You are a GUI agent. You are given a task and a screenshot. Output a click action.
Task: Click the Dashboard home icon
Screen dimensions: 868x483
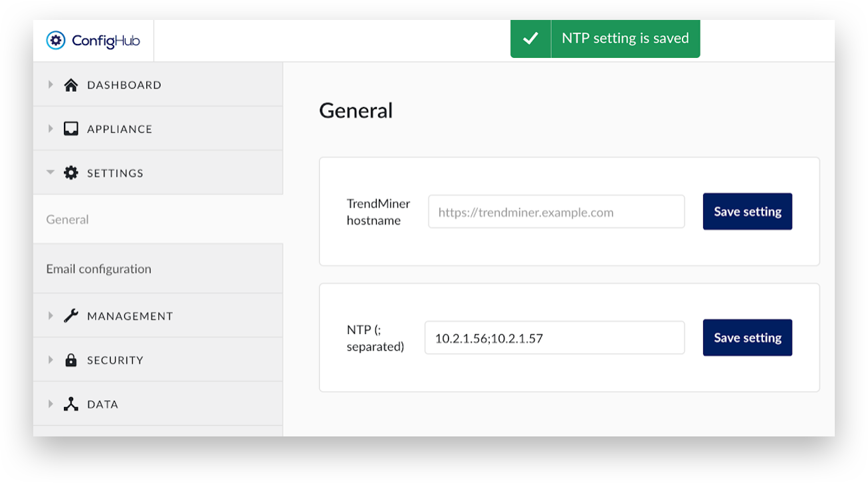click(71, 84)
